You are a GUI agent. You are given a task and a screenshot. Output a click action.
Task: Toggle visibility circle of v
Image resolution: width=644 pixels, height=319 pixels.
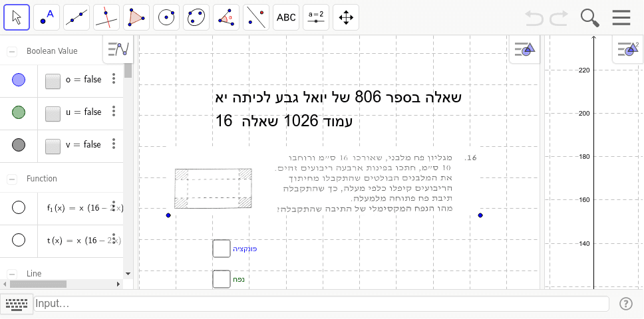click(19, 144)
